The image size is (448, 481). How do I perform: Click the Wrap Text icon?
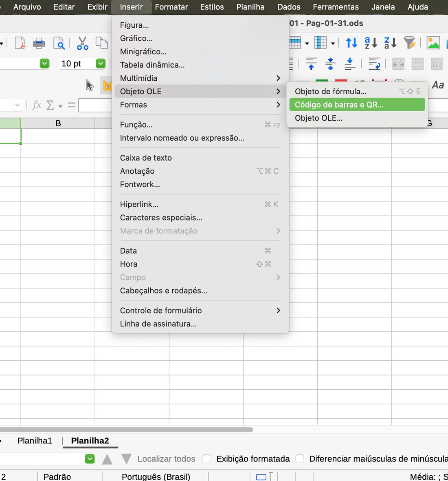pos(374,64)
